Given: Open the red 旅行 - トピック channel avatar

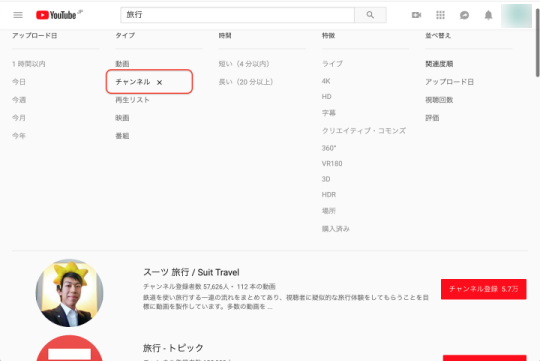Looking at the screenshot, I should tap(70, 348).
